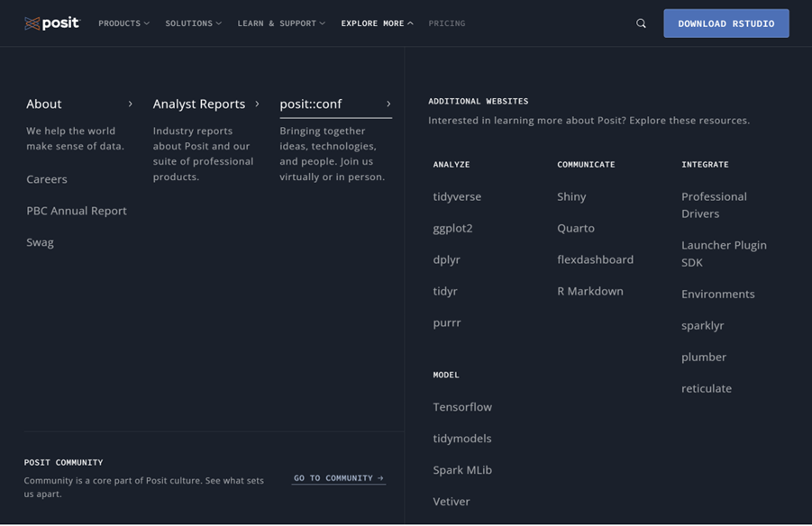This screenshot has height=526, width=812.
Task: Click the arrow next to Analyst Reports
Action: tap(257, 104)
